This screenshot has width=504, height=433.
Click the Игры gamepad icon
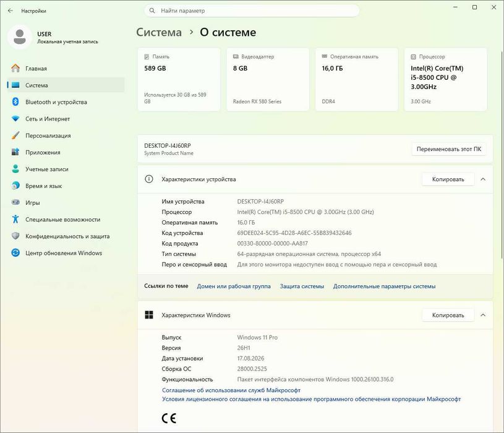coord(15,202)
